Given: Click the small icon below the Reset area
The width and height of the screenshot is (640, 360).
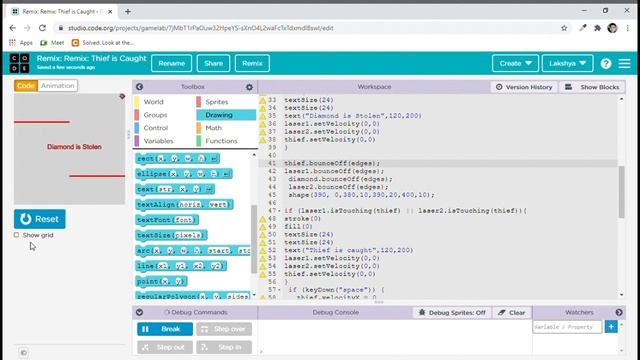Looking at the screenshot, I should click(24, 353).
